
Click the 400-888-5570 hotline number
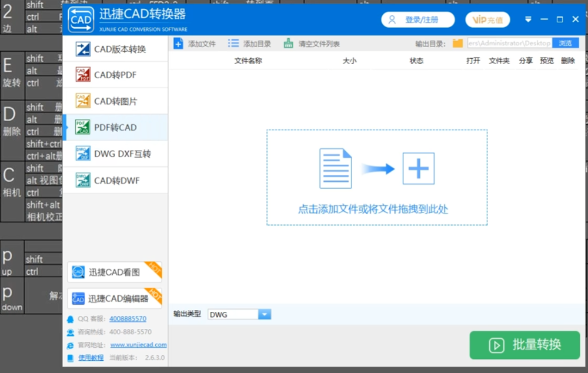(x=131, y=332)
